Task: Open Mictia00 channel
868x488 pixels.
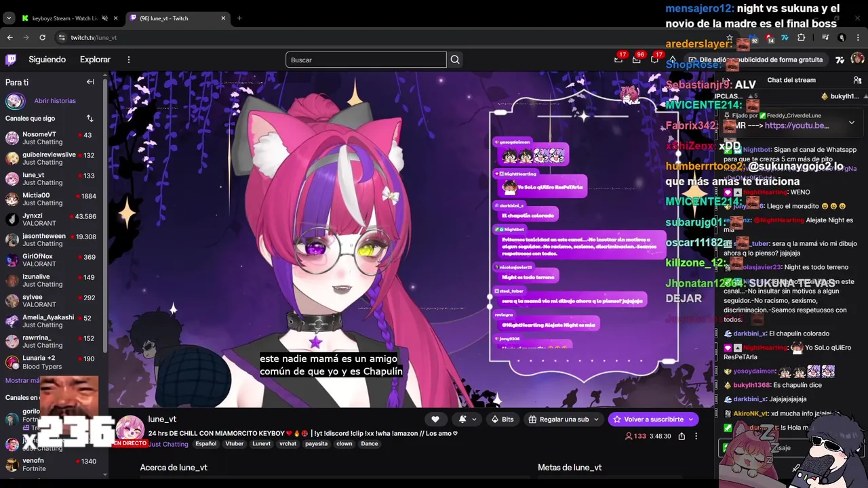Action: (52, 199)
